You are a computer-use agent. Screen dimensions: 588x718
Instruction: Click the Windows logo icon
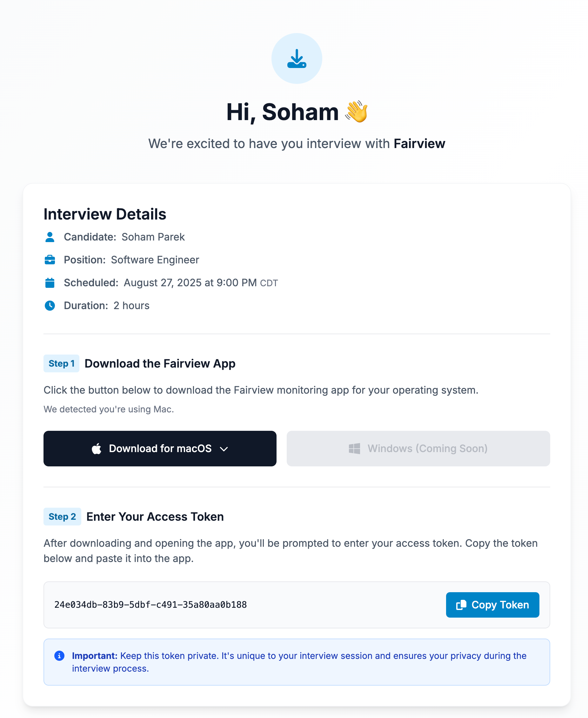(354, 448)
